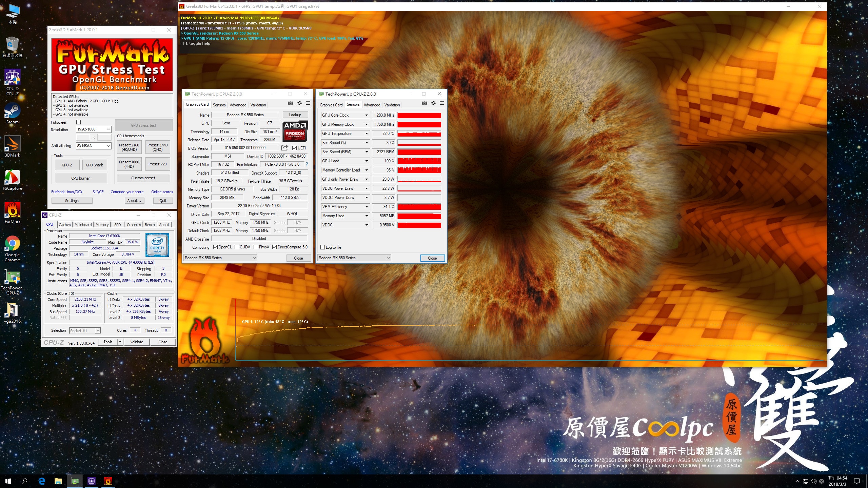Click the BIOS export share icon in GPU-Z
868x488 pixels.
tap(284, 148)
